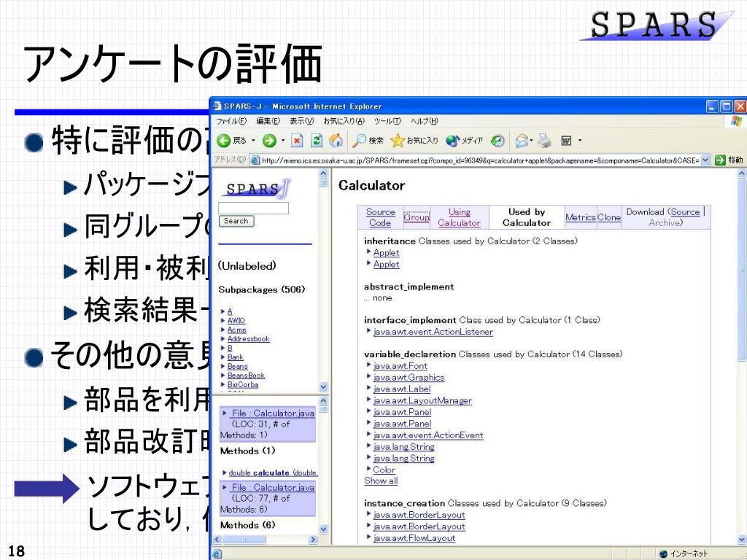The height and width of the screenshot is (560, 747).
Task: Open the Edit icon dropdown arrow
Action: 580,141
